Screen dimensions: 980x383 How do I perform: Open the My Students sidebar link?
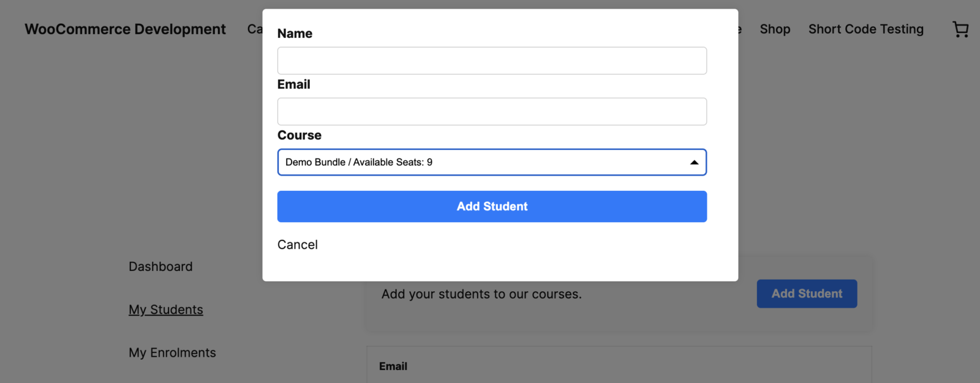(165, 310)
